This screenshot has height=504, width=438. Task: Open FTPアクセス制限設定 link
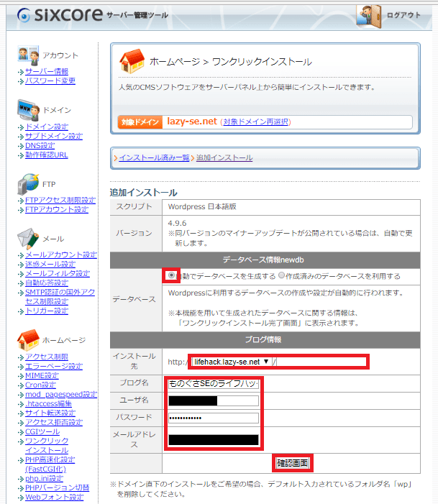coord(60,200)
